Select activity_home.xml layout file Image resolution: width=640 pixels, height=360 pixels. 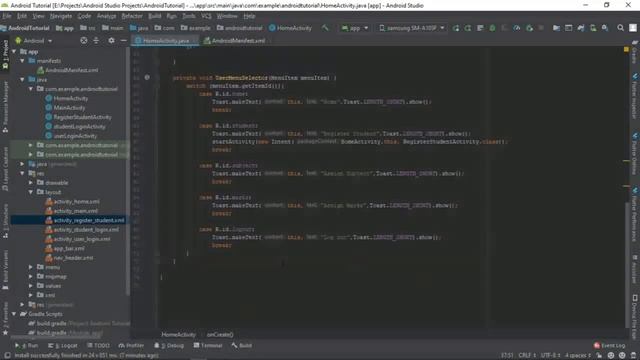point(72,202)
